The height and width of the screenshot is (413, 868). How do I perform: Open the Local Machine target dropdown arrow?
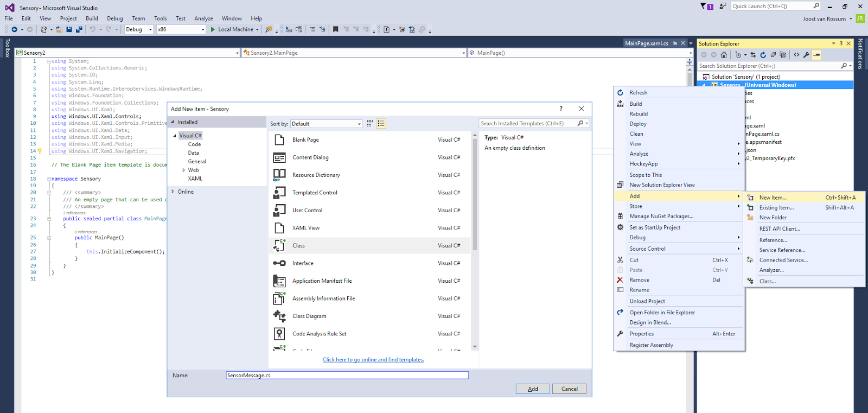[257, 29]
